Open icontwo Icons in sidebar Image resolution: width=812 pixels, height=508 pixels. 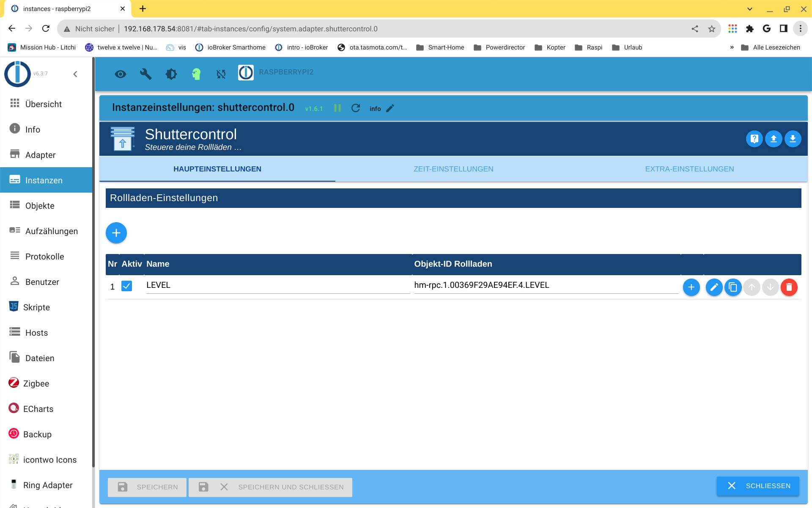click(x=46, y=460)
